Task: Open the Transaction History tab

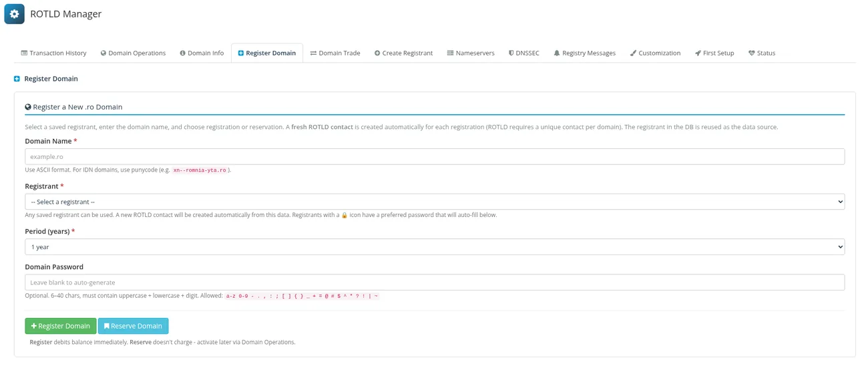Action: click(53, 53)
